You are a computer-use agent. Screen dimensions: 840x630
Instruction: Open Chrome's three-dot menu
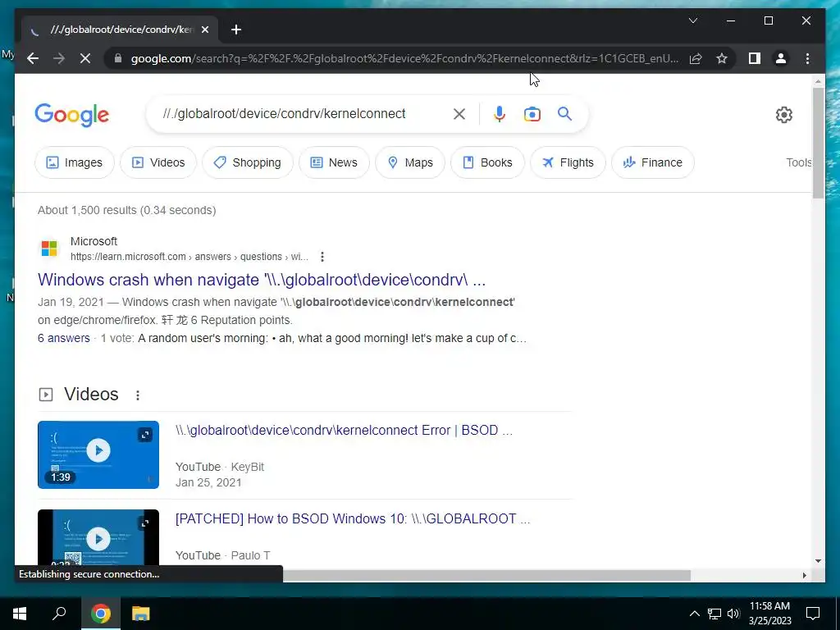click(808, 58)
